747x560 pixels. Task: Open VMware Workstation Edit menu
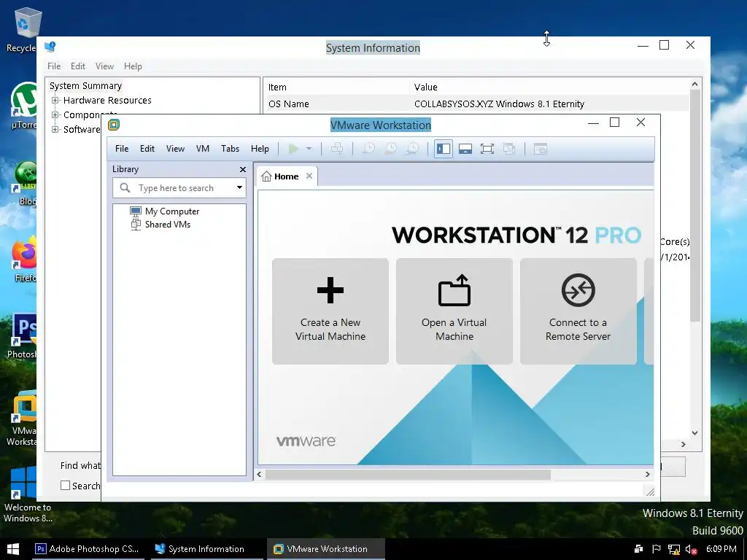[147, 149]
